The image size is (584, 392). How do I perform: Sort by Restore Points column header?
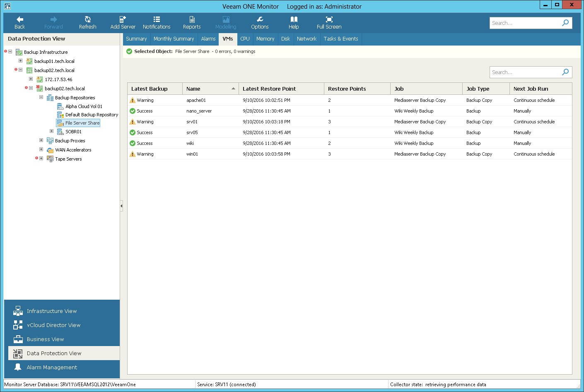pyautogui.click(x=357, y=89)
